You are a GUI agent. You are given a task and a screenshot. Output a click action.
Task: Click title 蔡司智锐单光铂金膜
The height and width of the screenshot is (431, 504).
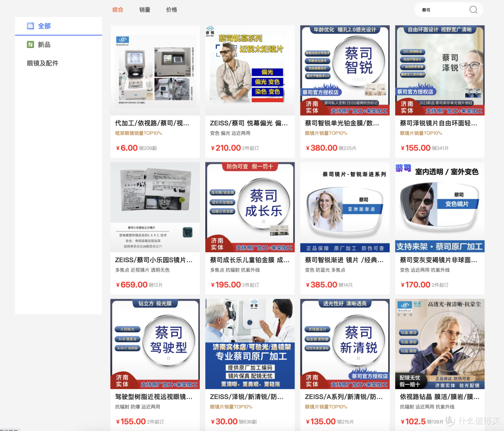342,123
